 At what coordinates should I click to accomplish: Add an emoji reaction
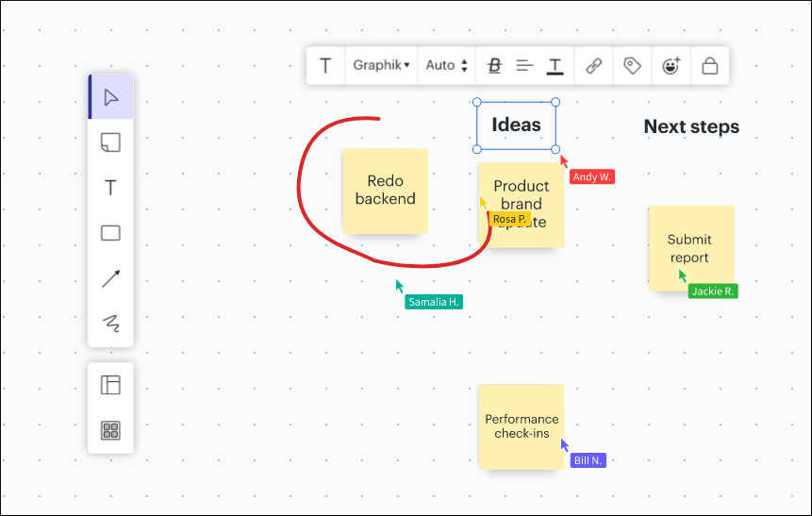671,66
